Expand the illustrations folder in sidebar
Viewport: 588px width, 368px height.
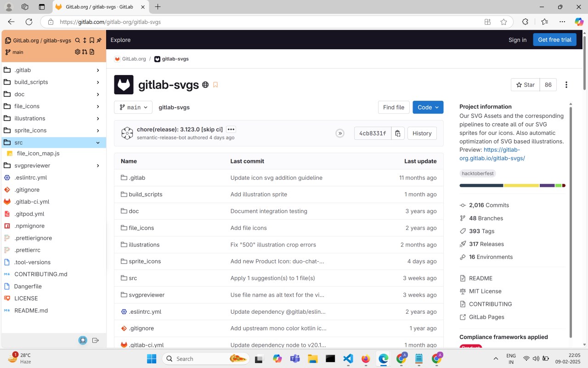tap(98, 118)
